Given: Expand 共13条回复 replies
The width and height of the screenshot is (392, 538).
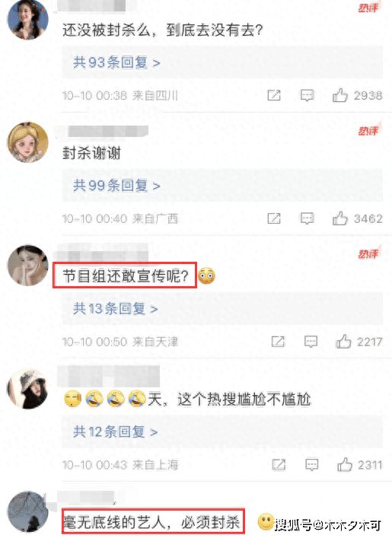Looking at the screenshot, I should [115, 309].
